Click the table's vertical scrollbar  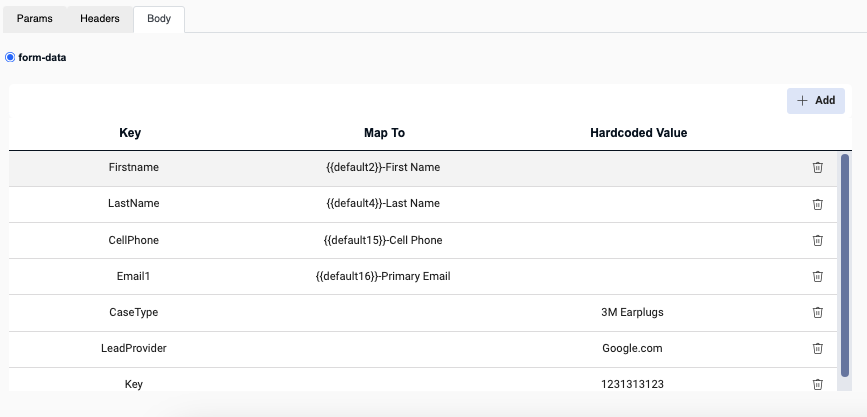[844, 265]
